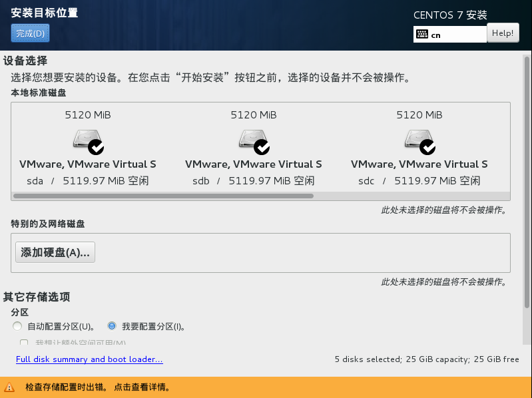Screen dimensions: 532x398
Task: Click the 5 disks selected summary text
Action: 427,359
